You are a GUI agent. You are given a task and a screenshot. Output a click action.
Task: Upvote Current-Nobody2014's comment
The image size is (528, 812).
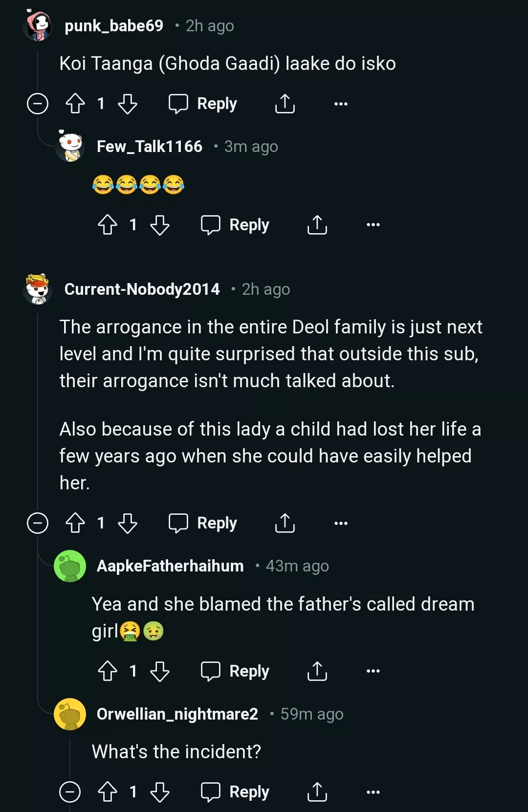[75, 523]
